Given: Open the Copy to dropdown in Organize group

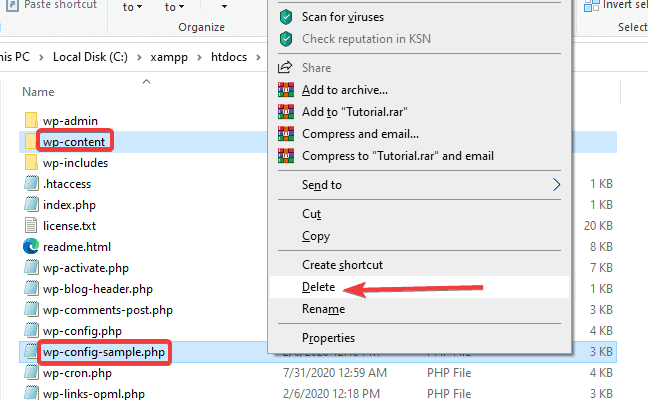Looking at the screenshot, I should point(174,7).
